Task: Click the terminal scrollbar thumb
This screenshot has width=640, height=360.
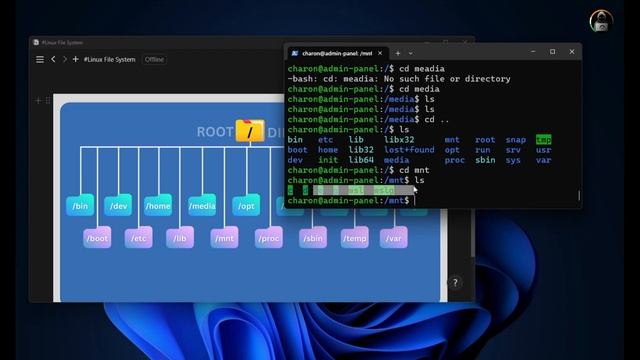Action: point(579,195)
